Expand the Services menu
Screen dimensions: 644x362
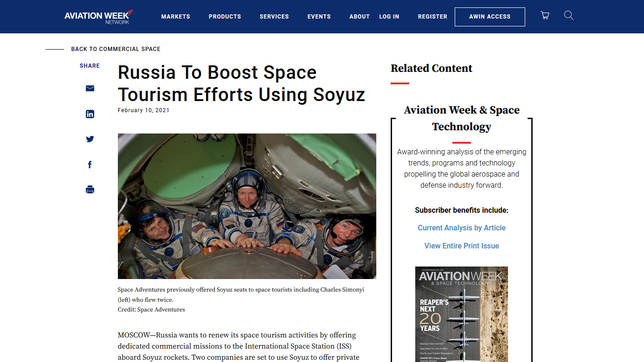point(274,17)
